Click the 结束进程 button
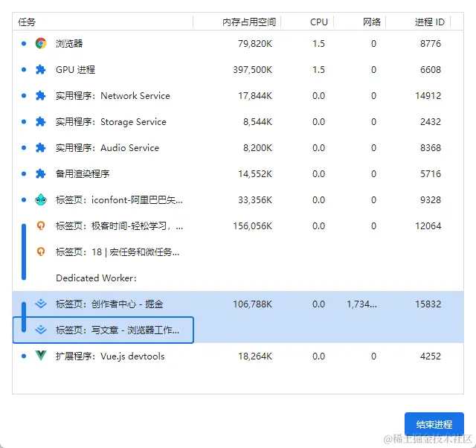 tap(434, 424)
